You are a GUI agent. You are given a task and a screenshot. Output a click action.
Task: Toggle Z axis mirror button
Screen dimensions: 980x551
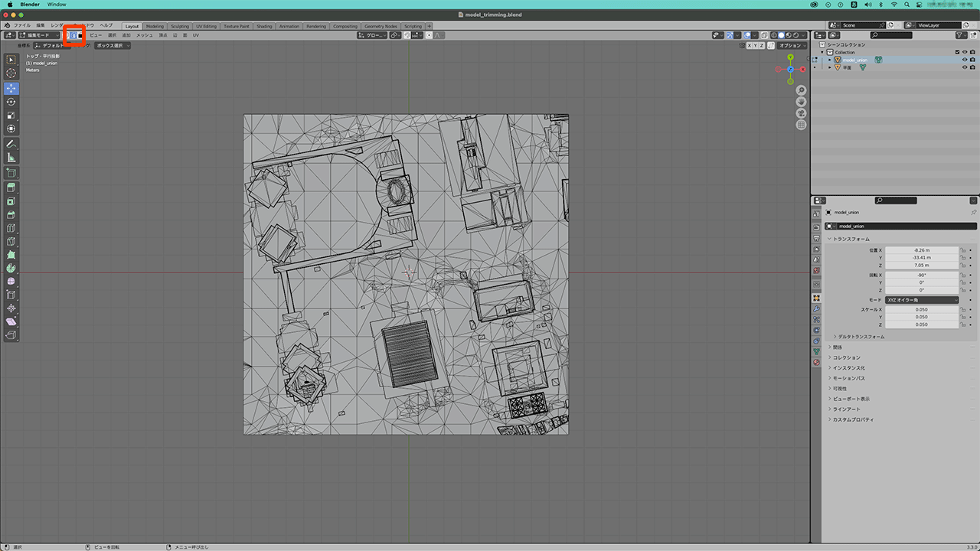[x=763, y=45]
